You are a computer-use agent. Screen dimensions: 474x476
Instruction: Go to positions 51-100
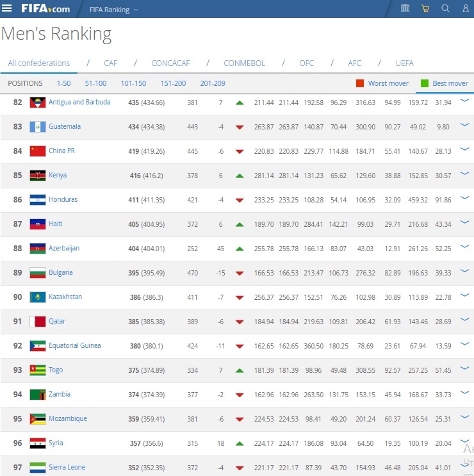click(95, 83)
